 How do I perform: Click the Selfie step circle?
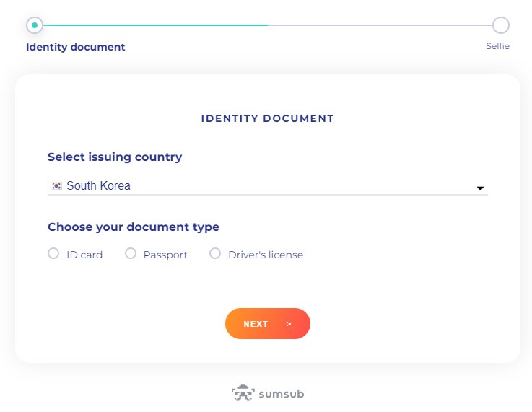[501, 25]
